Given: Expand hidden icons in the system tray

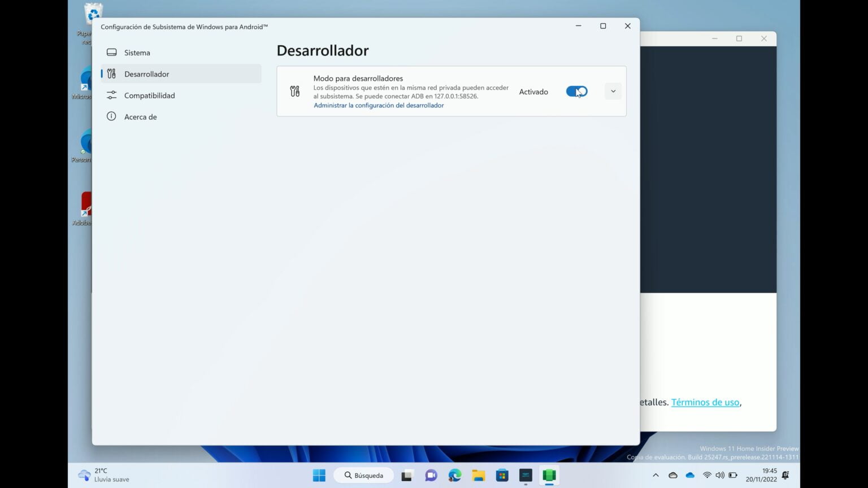Looking at the screenshot, I should 656,475.
